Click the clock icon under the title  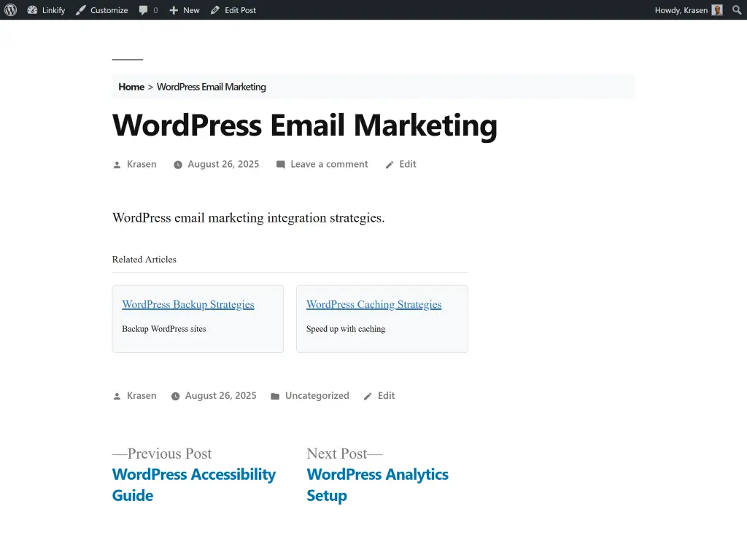click(178, 165)
